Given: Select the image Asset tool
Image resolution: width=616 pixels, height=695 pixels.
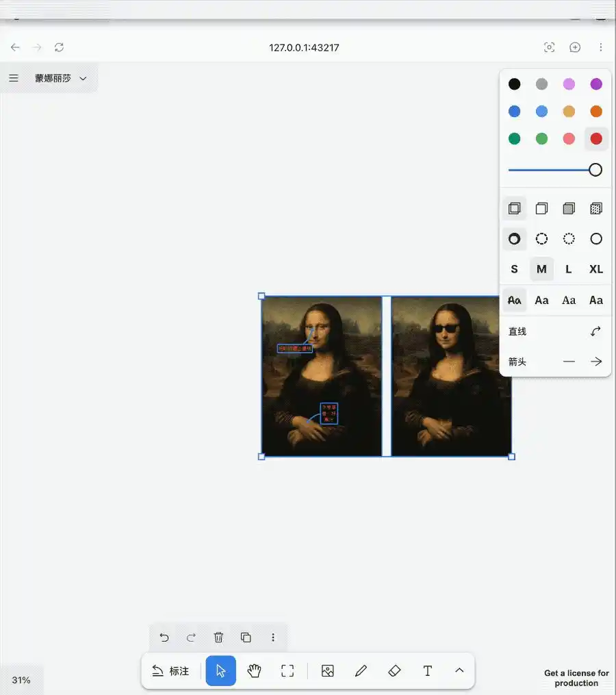Looking at the screenshot, I should (x=327, y=670).
